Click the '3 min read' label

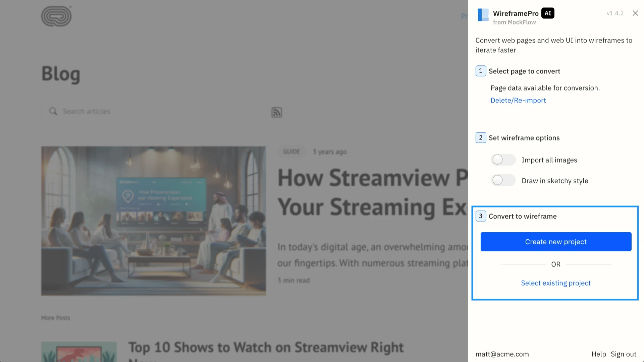(293, 280)
